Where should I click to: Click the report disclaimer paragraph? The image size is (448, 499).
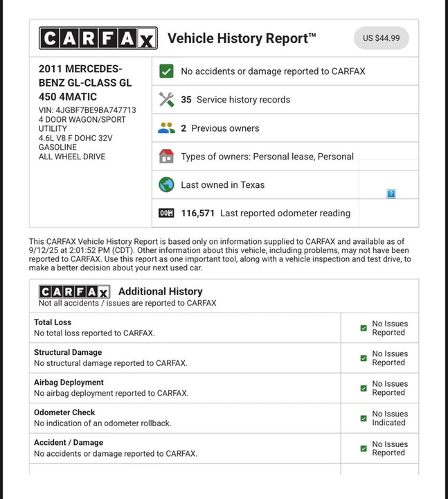(219, 254)
